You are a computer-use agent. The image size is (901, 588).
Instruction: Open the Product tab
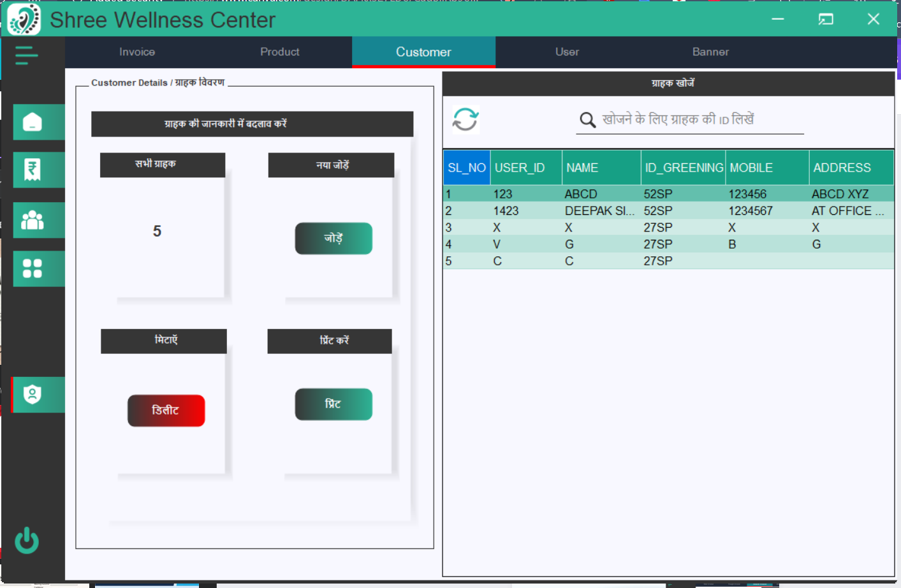point(279,52)
